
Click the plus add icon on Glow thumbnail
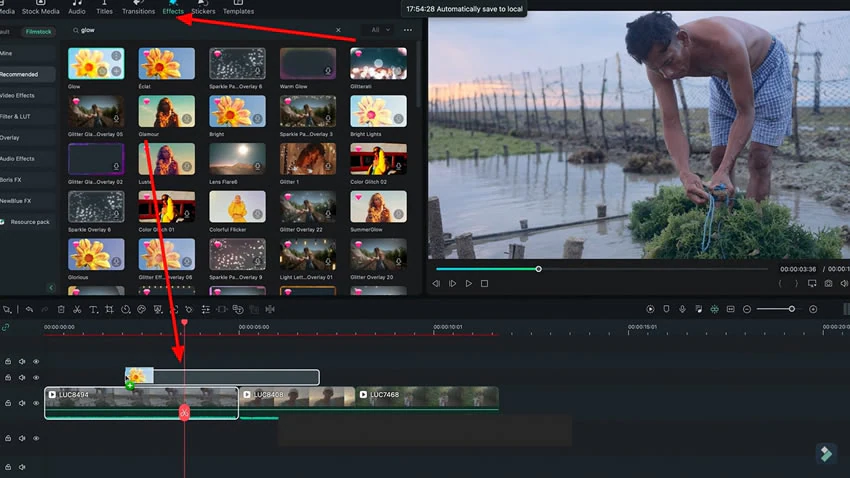click(116, 71)
